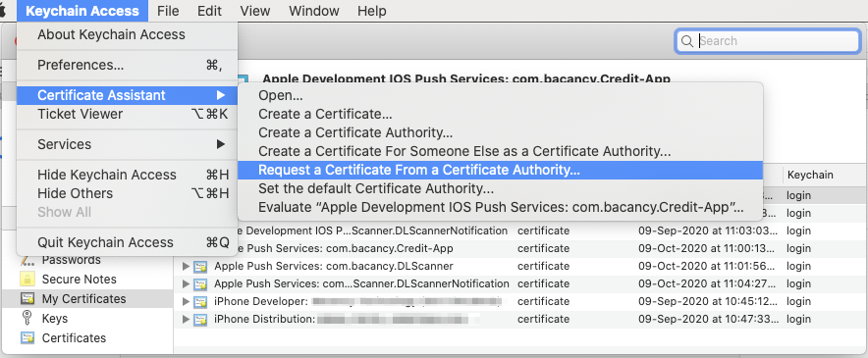Click certificate icon of iPhone Developer row
The width and height of the screenshot is (868, 358).
(x=200, y=302)
